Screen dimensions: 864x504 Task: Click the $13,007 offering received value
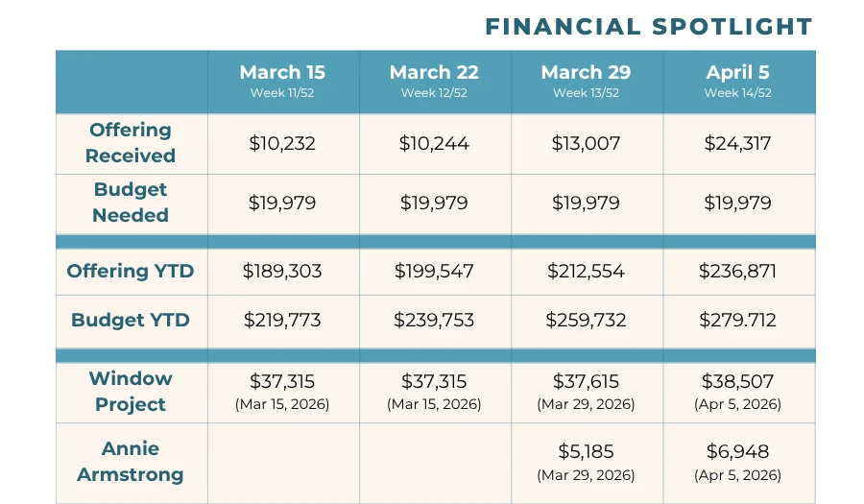586,143
